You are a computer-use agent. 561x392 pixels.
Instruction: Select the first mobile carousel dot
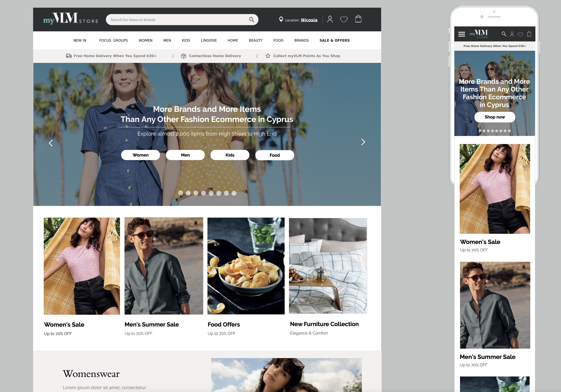click(480, 131)
